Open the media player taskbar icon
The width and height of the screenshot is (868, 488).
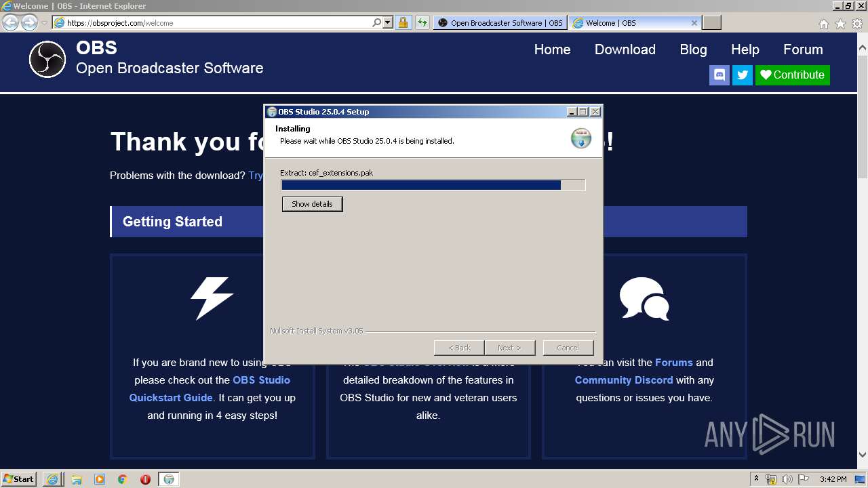(x=100, y=479)
